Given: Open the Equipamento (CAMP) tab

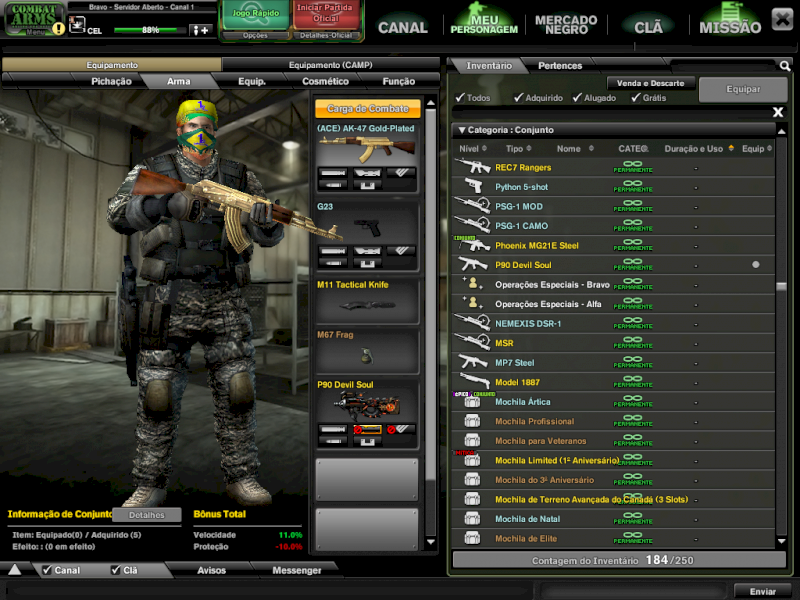Looking at the screenshot, I should pyautogui.click(x=331, y=65).
